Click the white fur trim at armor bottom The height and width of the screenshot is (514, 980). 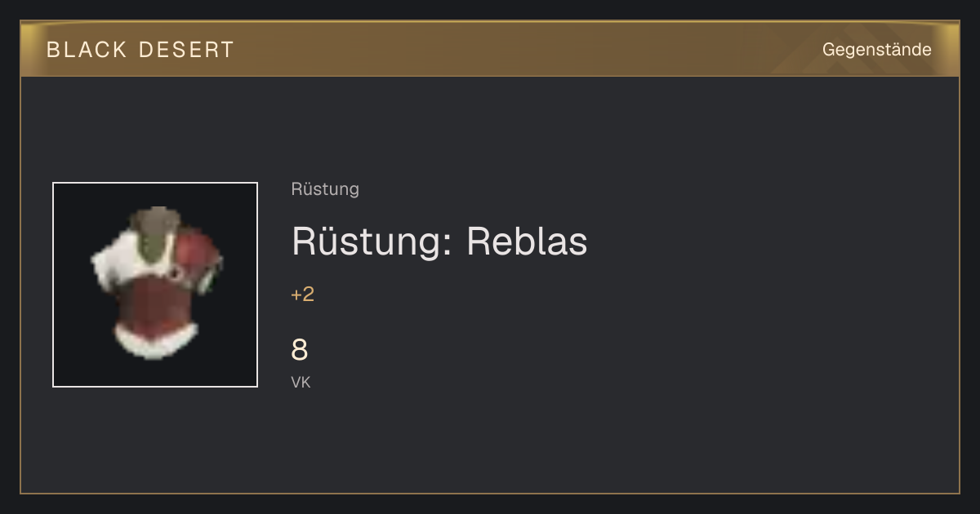click(x=154, y=342)
